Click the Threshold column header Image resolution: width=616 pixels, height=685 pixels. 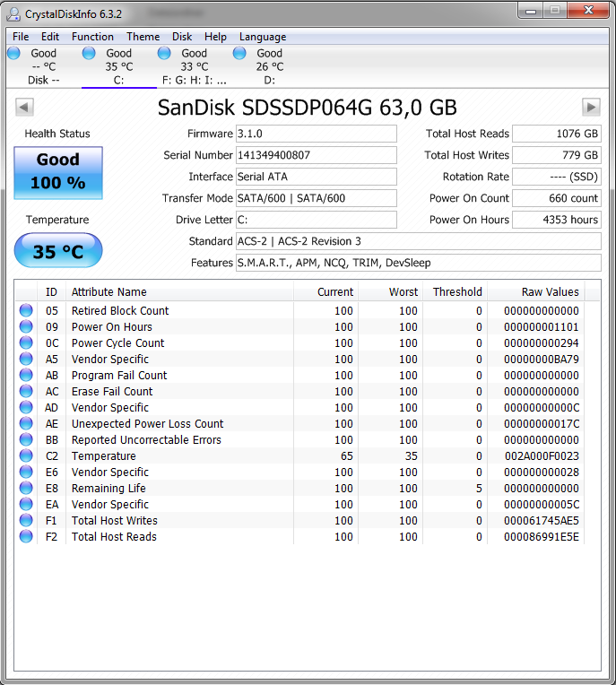(455, 291)
